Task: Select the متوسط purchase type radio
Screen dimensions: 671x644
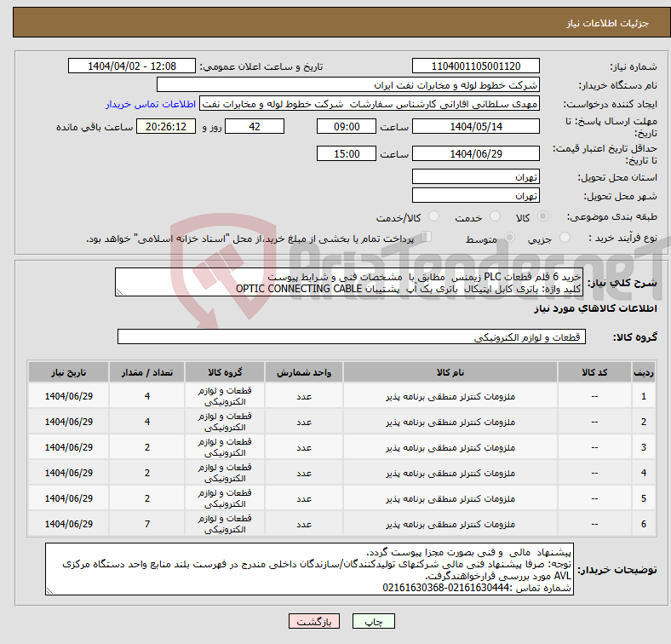Action: [x=509, y=238]
